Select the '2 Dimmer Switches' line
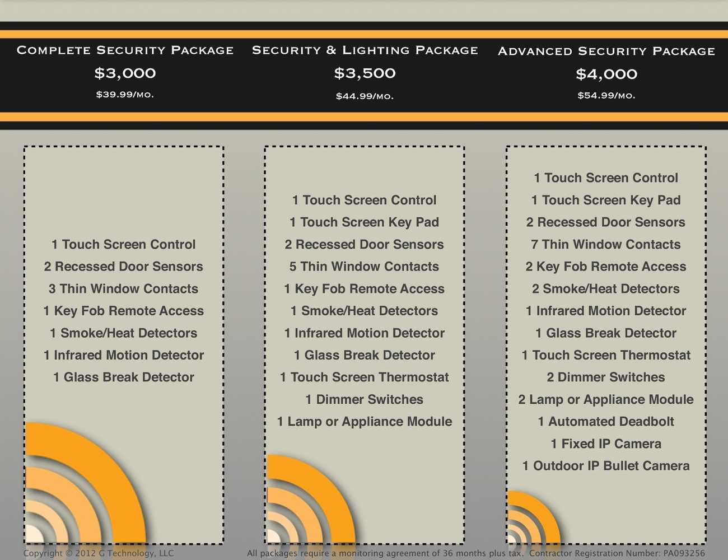This screenshot has width=728, height=560. (x=606, y=377)
